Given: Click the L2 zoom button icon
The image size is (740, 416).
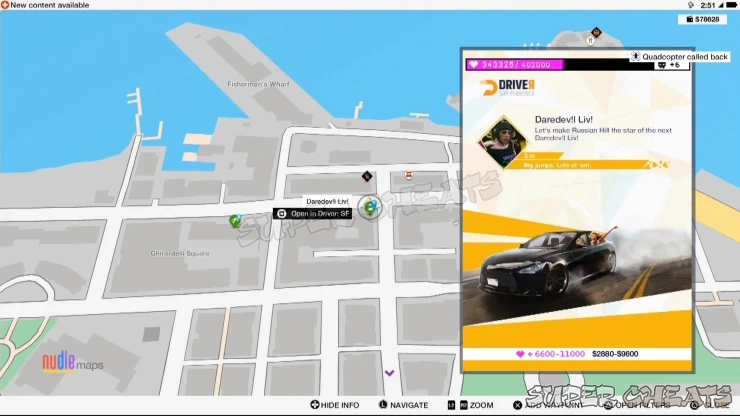Looking at the screenshot, I should coord(451,405).
